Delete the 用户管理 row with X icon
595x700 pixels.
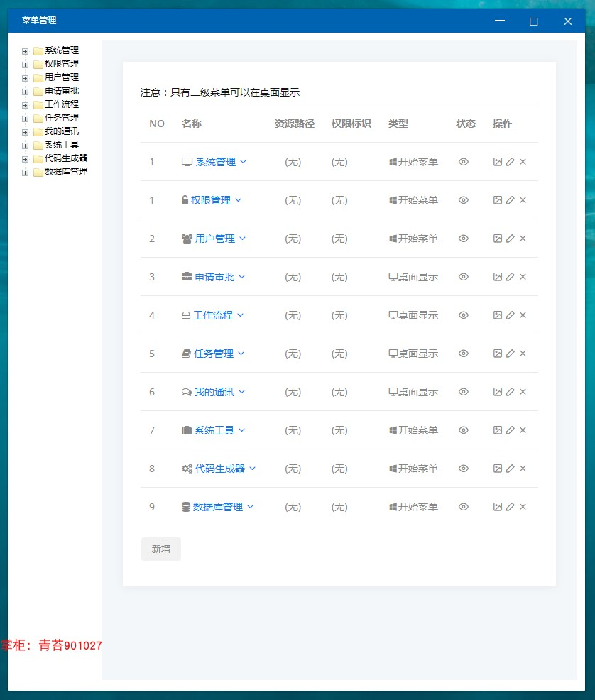coord(523,239)
